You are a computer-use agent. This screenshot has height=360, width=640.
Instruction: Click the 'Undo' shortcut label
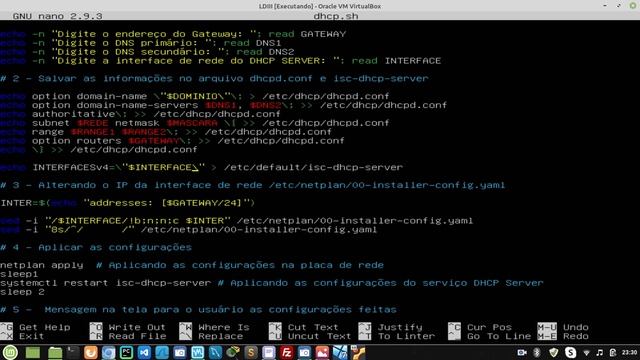(576, 327)
